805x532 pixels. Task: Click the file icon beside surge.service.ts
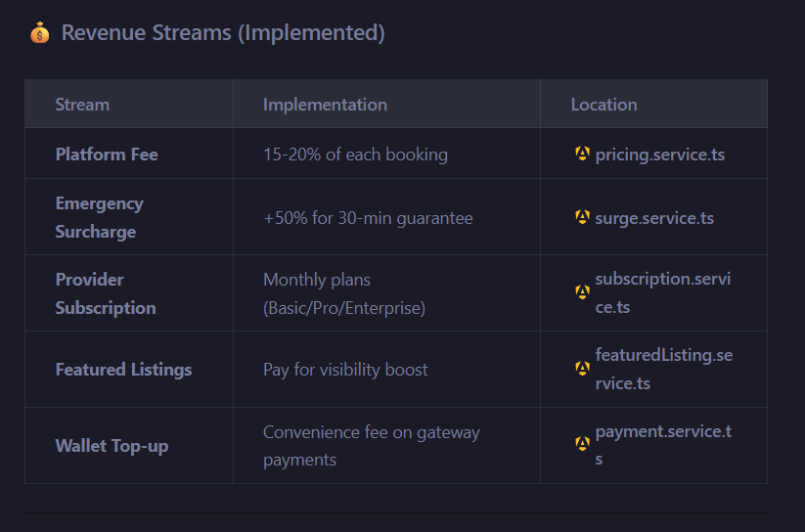(582, 217)
